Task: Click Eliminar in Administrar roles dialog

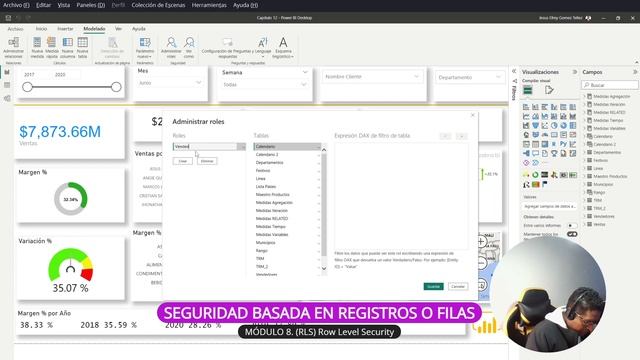Action: pyautogui.click(x=207, y=161)
